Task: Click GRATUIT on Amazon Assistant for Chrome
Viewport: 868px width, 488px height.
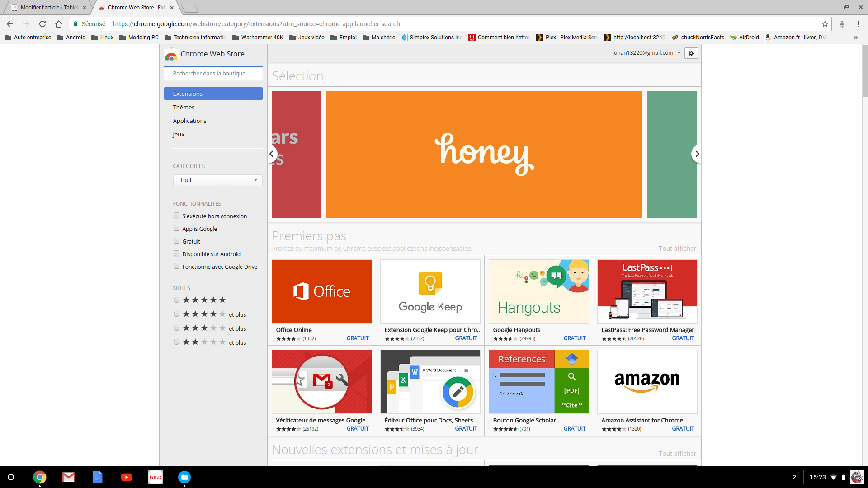Action: tap(683, 429)
